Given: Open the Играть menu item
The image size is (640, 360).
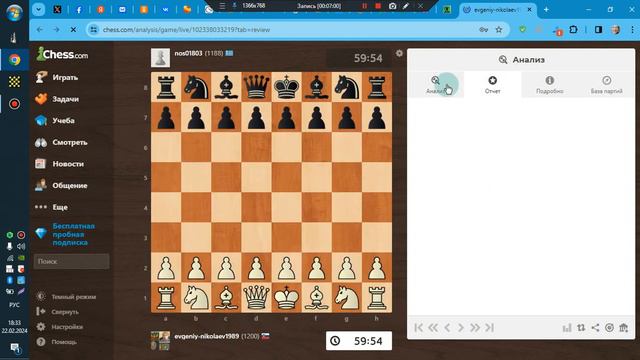Looking at the screenshot, I should point(65,77).
